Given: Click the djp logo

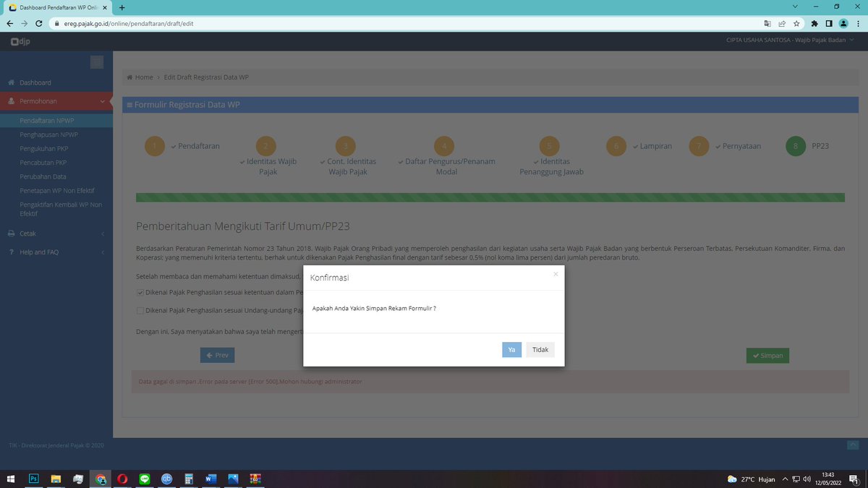Looking at the screenshot, I should point(20,42).
